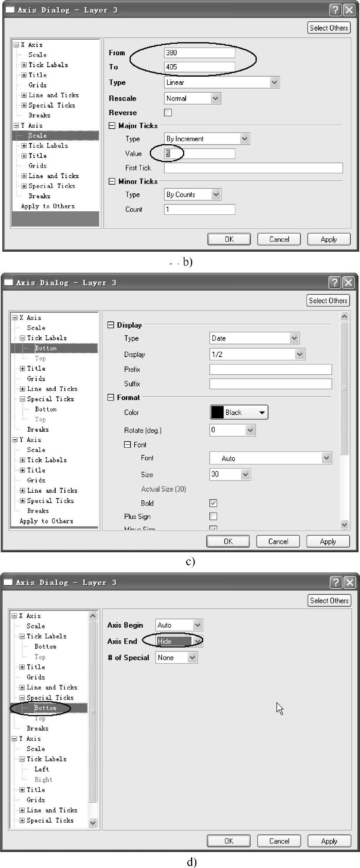Image resolution: width=360 pixels, height=868 pixels.
Task: Collapse the Minor Ticks section
Action: click(x=112, y=181)
